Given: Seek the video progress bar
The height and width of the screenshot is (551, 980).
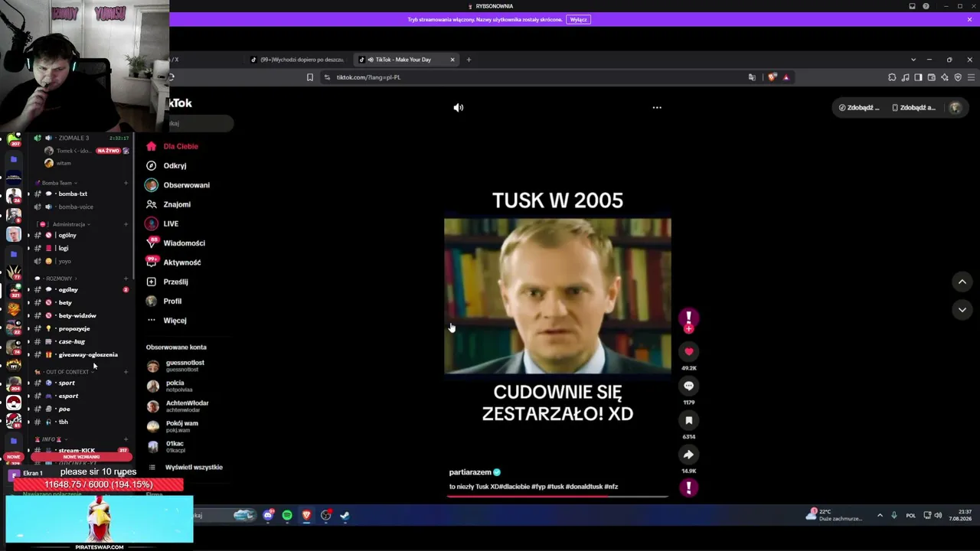Looking at the screenshot, I should tap(557, 496).
